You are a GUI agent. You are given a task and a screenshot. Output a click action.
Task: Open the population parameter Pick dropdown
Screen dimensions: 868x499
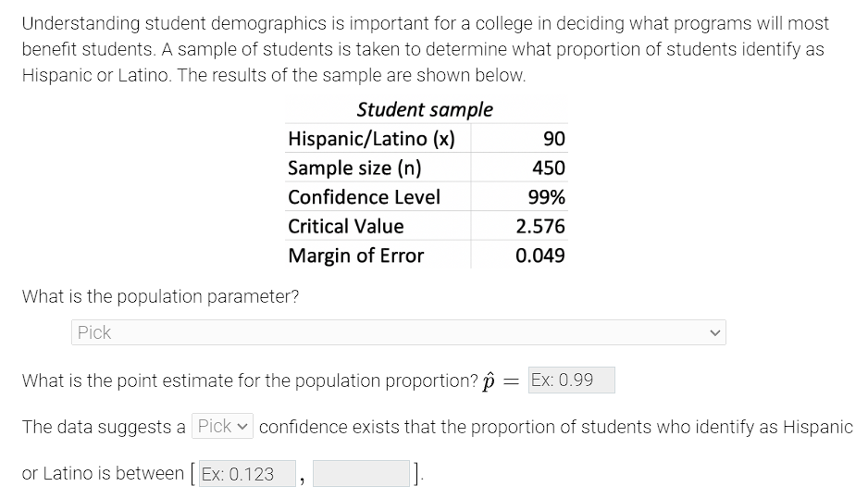pyautogui.click(x=398, y=332)
